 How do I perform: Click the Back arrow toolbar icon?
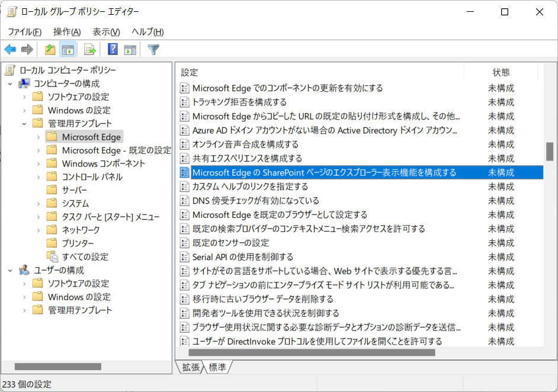[x=10, y=49]
